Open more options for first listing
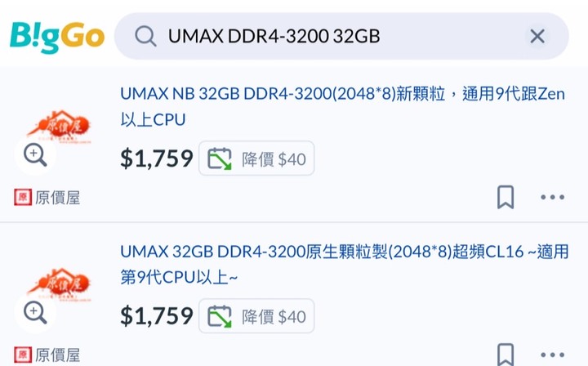This screenshot has width=588, height=366. coord(552,197)
